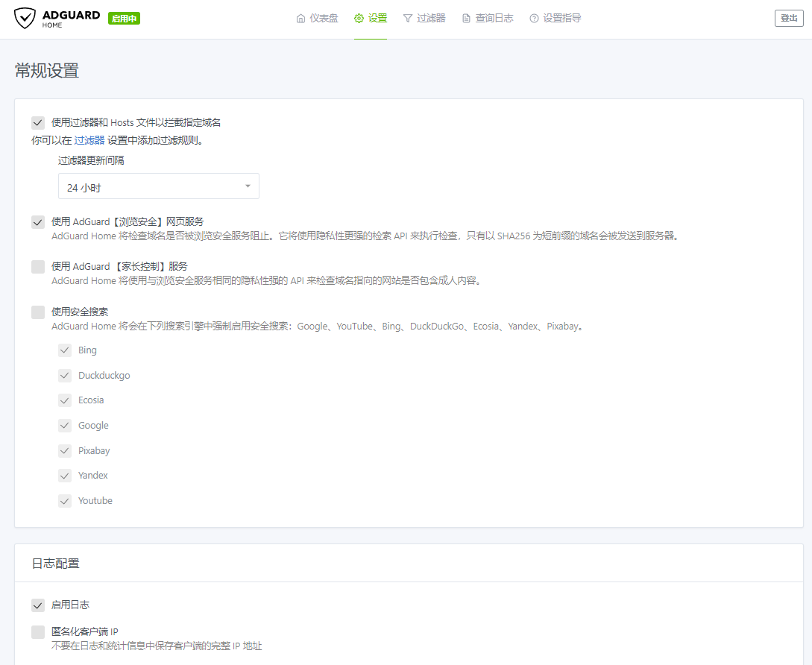812x665 pixels.
Task: Click the dashboard house icon
Action: coord(300,19)
